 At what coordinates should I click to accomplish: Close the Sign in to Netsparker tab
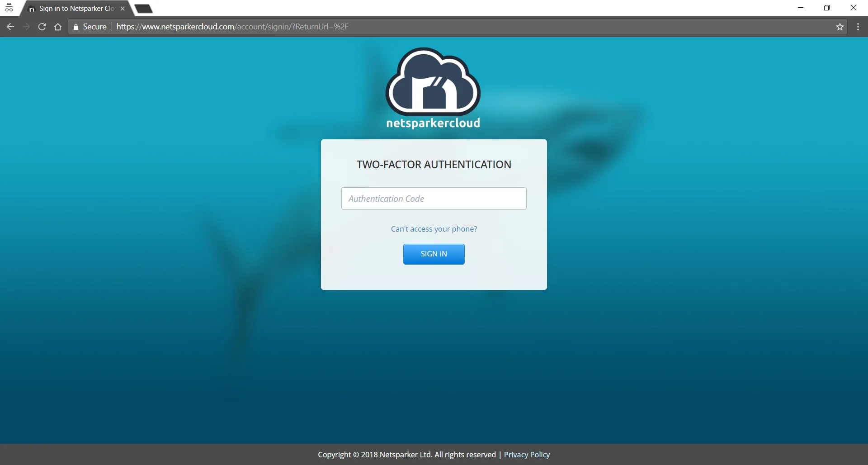[x=123, y=9]
